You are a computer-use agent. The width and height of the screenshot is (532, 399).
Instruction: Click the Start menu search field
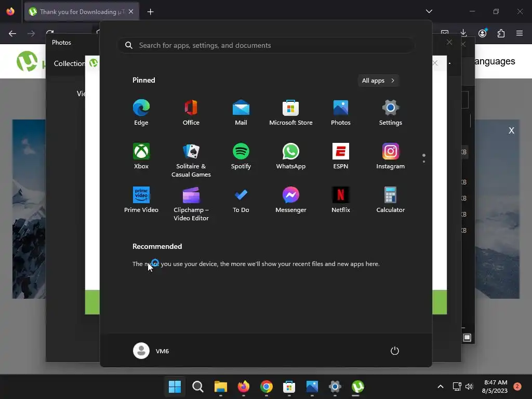266,45
